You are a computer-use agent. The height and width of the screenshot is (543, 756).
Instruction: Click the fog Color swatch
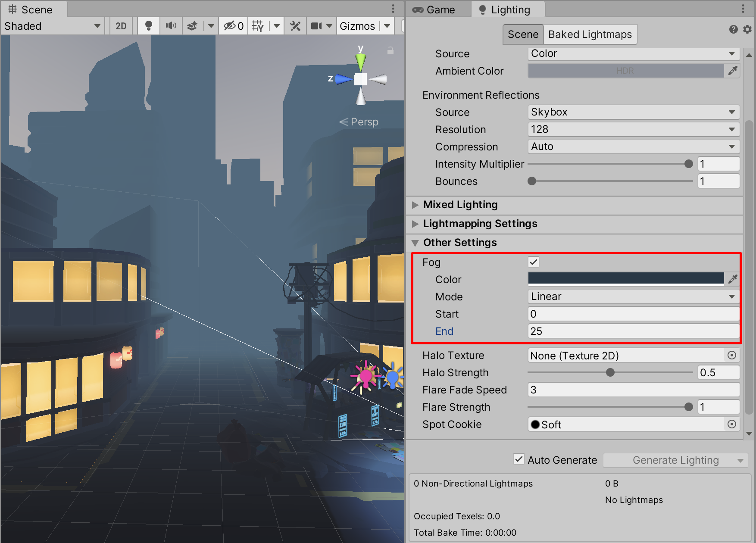pyautogui.click(x=625, y=279)
